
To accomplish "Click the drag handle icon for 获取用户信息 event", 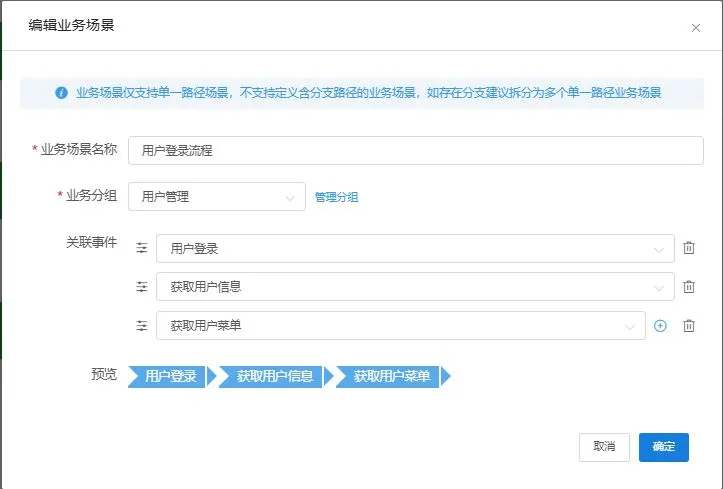I will [142, 287].
